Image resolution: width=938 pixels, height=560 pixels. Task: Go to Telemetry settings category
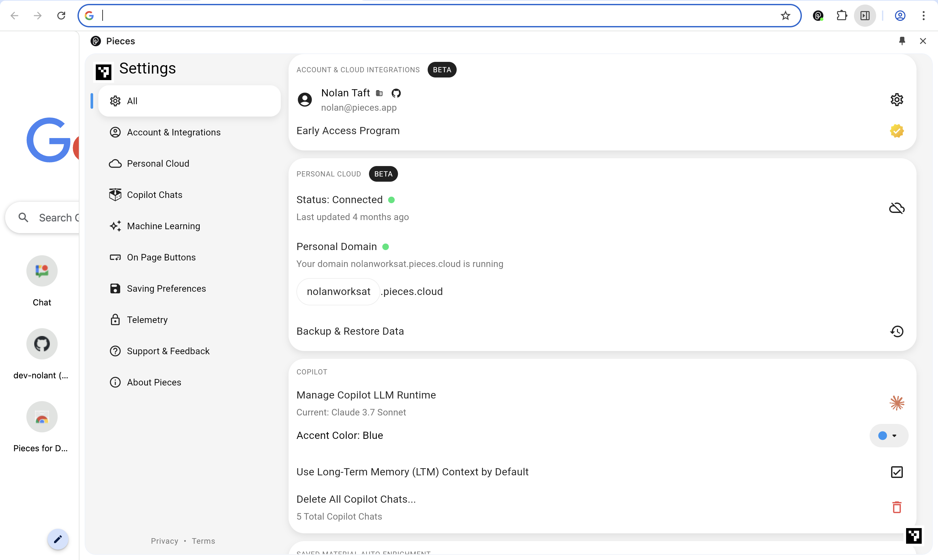[x=190, y=320]
